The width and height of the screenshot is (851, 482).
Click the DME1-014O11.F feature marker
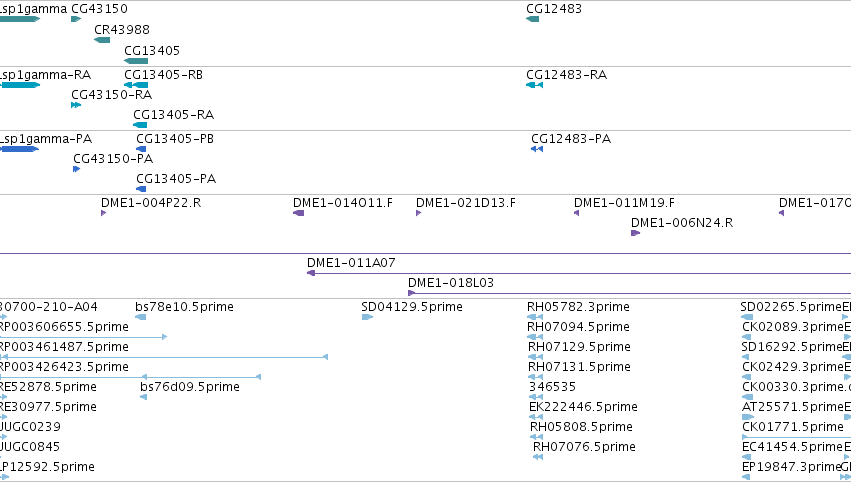(x=299, y=213)
